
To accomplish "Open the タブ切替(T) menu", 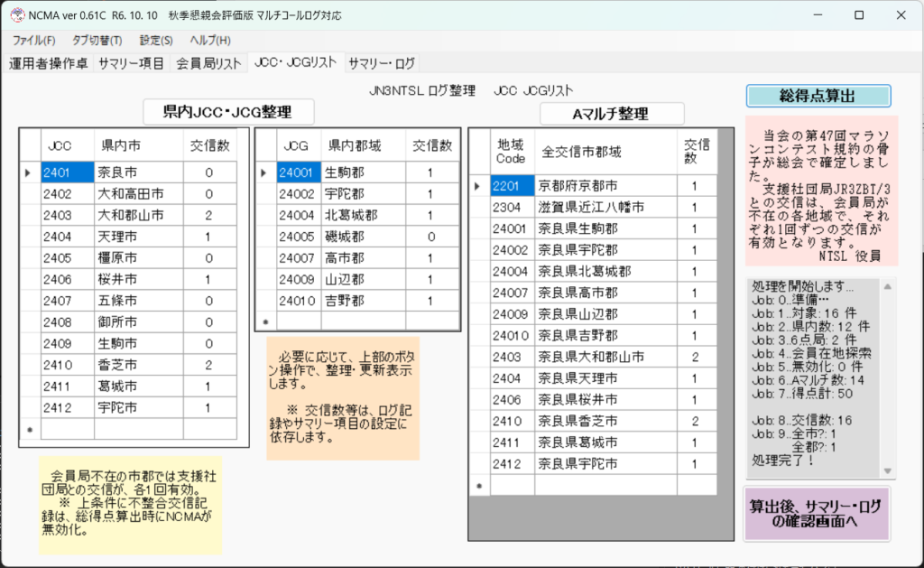I will click(97, 41).
